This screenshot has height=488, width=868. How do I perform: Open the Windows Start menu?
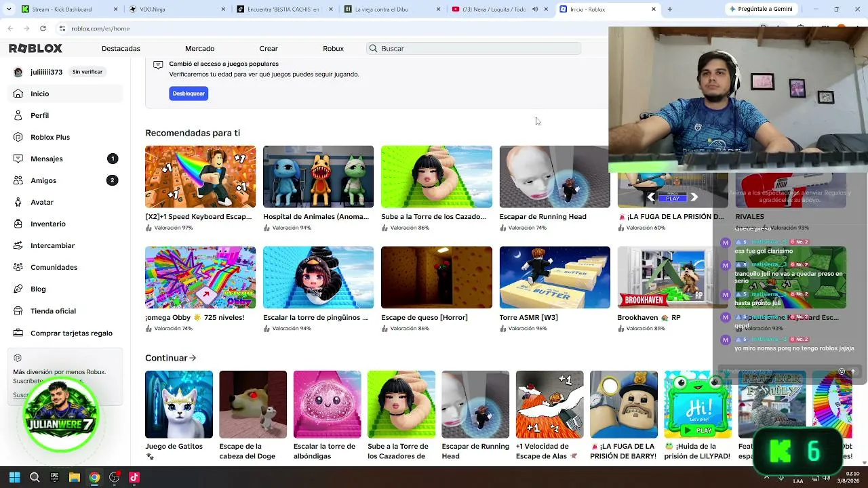coord(14,477)
